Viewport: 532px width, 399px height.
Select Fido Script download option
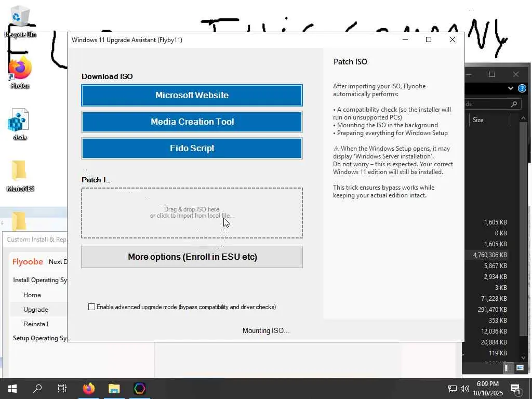192,148
